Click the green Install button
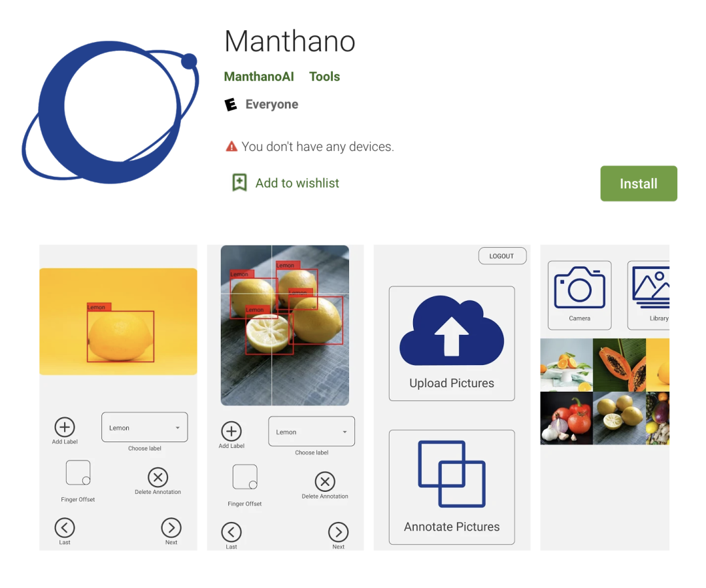This screenshot has height=588, width=706. click(639, 183)
